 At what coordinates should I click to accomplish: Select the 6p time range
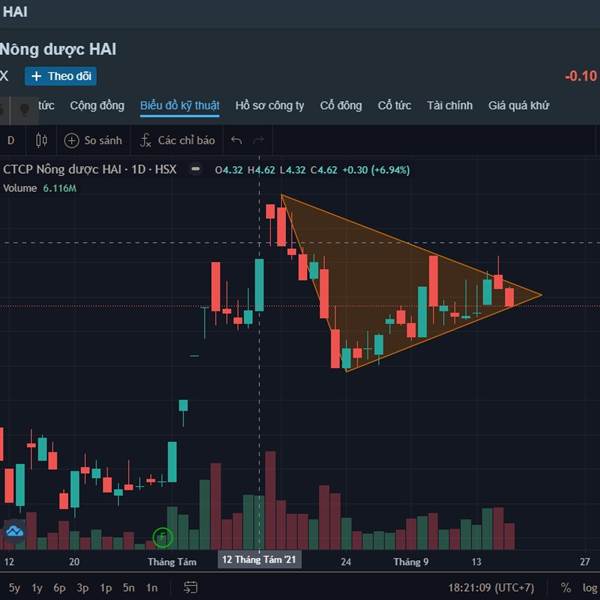59,588
